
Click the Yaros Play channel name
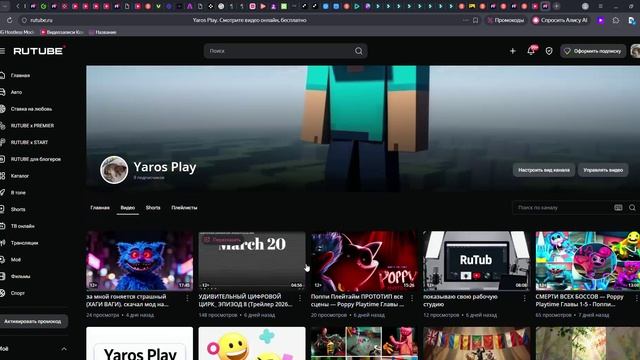[x=165, y=167]
